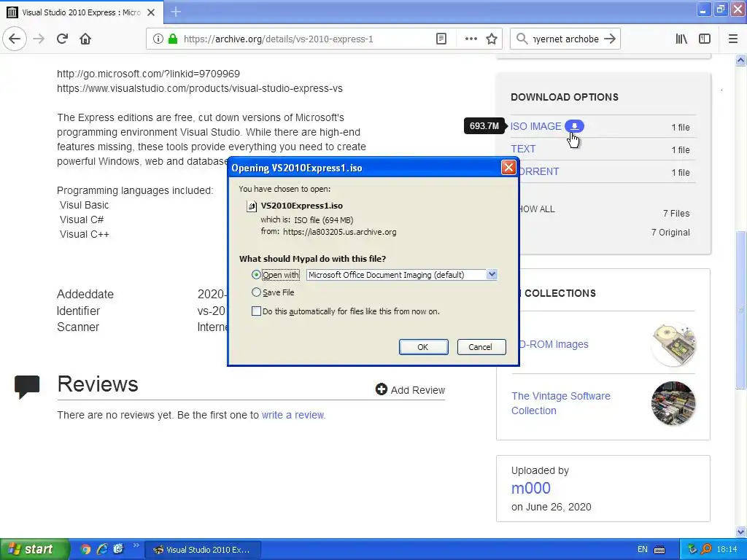Open the library bookshelf icon
This screenshot has height=560, width=747.
pos(681,39)
